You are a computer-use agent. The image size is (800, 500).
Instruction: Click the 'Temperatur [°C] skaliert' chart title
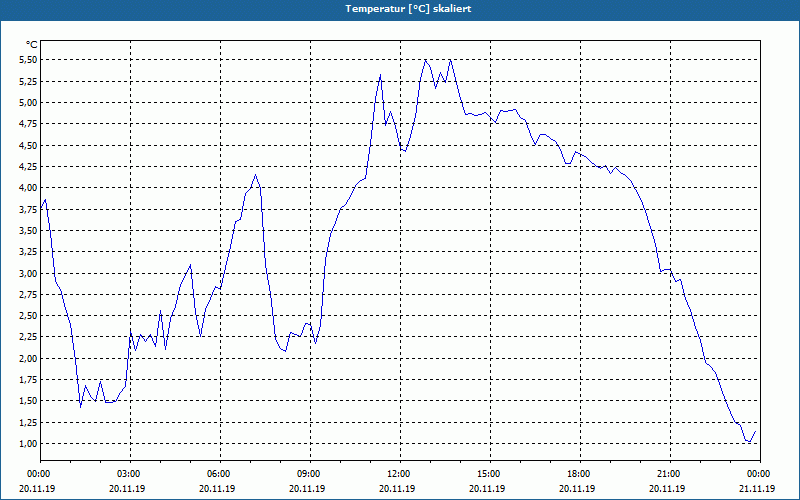tap(408, 9)
